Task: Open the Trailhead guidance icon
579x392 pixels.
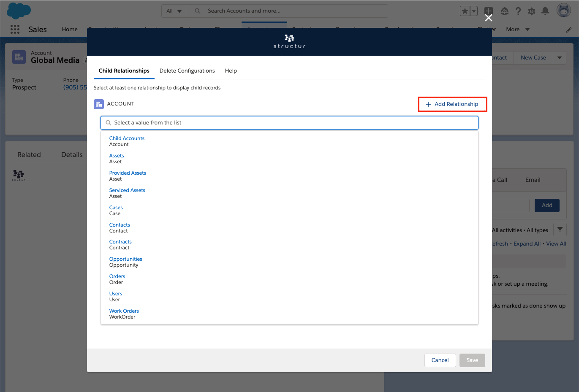Action: pyautogui.click(x=504, y=11)
